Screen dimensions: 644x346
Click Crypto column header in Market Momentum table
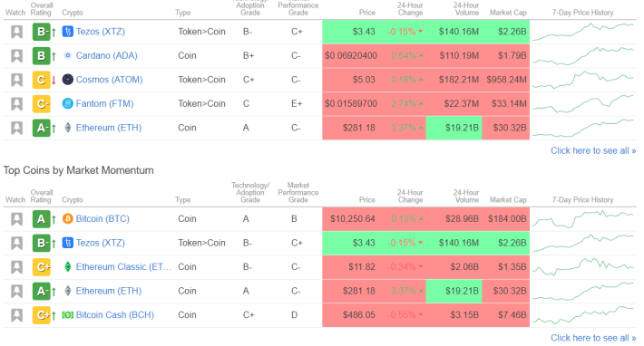click(x=73, y=199)
